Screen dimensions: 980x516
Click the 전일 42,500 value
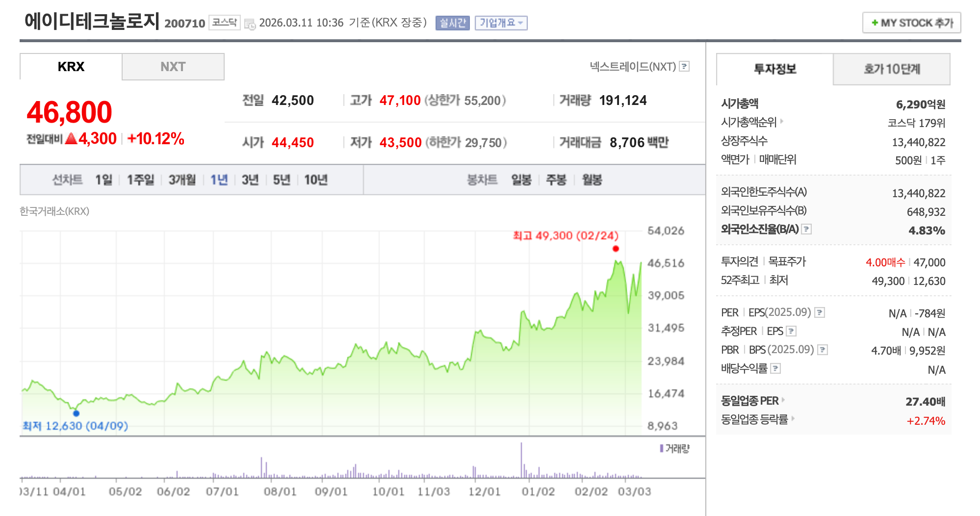point(293,101)
